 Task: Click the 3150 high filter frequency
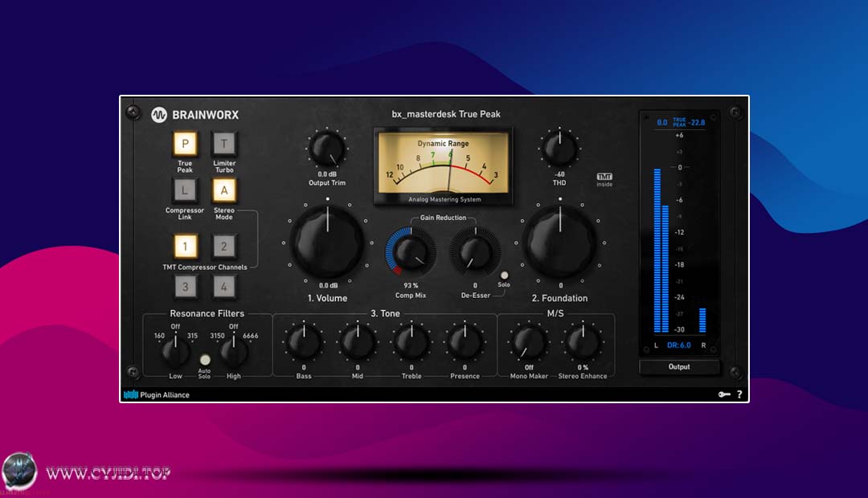[x=217, y=335]
